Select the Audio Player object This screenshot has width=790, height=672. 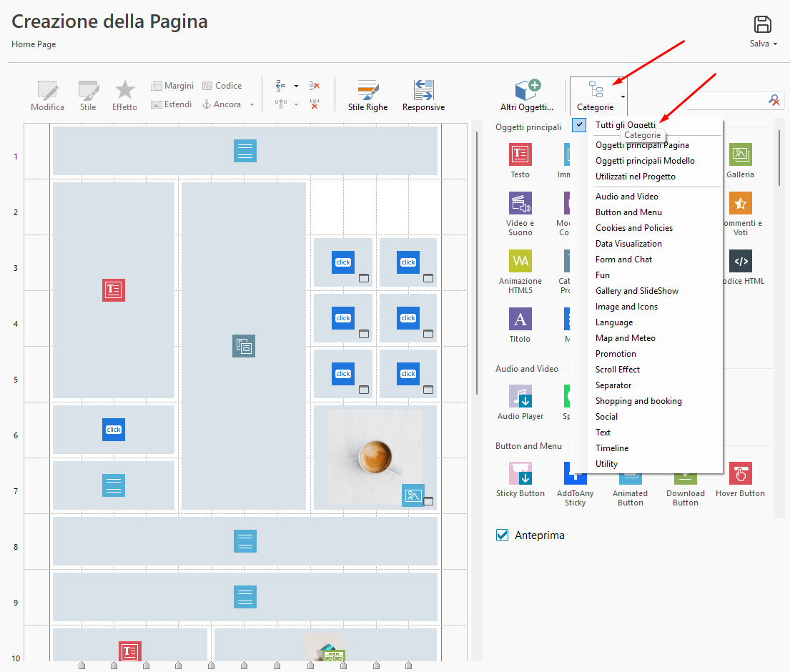pos(520,396)
